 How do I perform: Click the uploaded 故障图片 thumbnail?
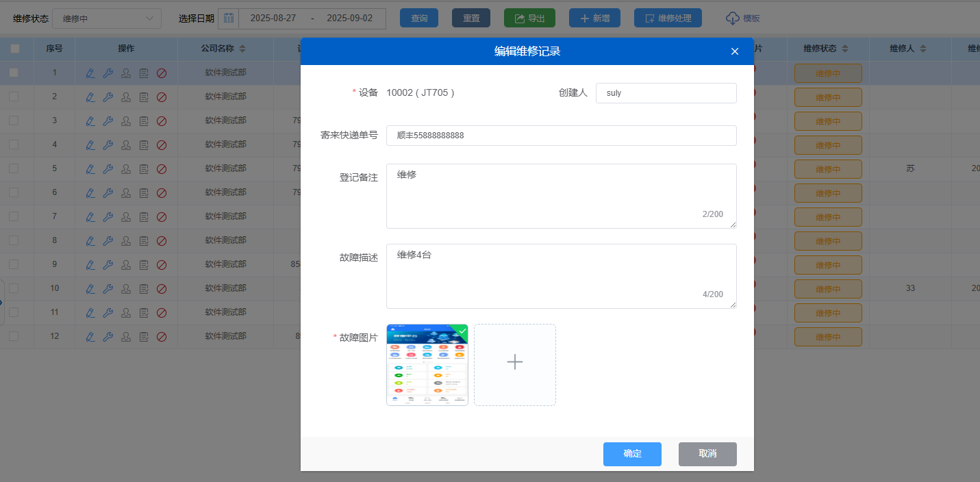tap(427, 364)
